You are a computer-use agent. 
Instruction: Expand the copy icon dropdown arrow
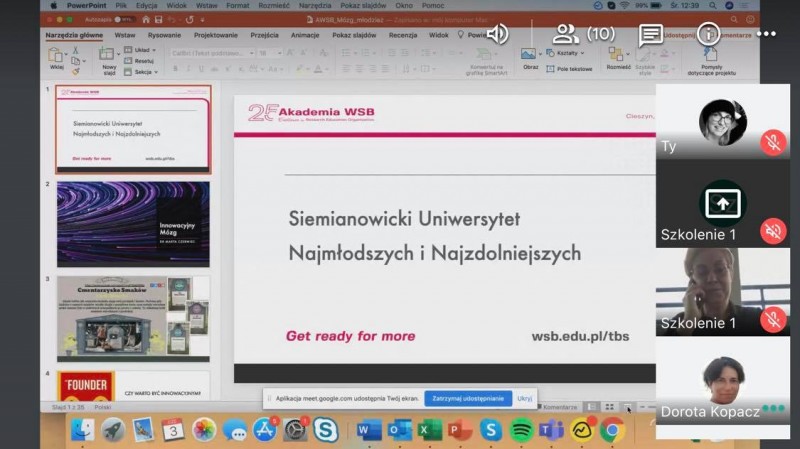(84, 61)
